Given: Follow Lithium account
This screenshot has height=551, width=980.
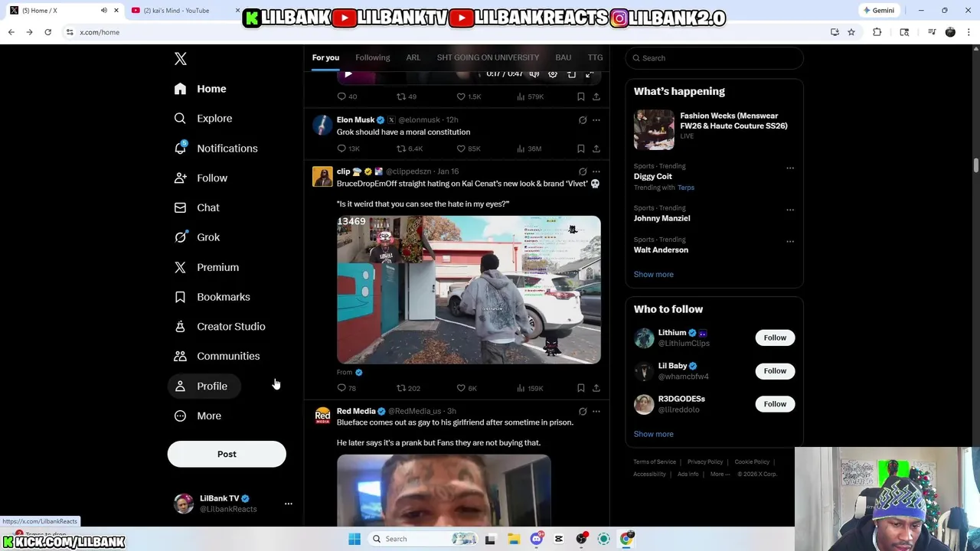Looking at the screenshot, I should coord(775,337).
